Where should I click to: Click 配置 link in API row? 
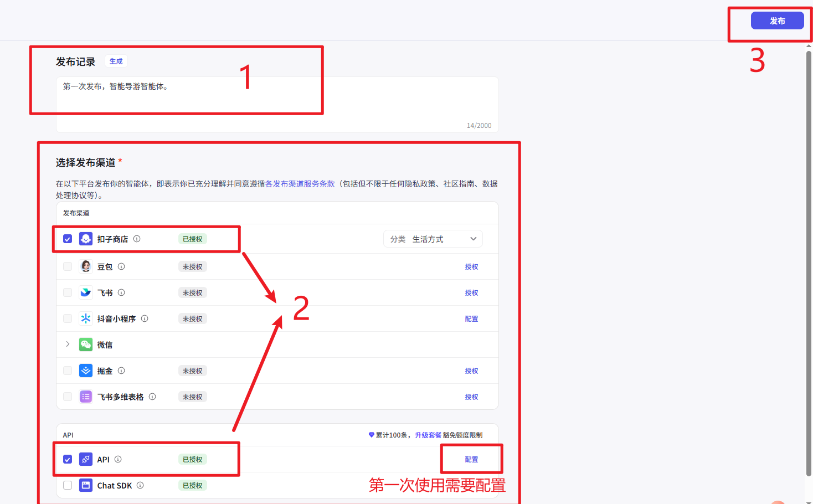[x=471, y=460]
